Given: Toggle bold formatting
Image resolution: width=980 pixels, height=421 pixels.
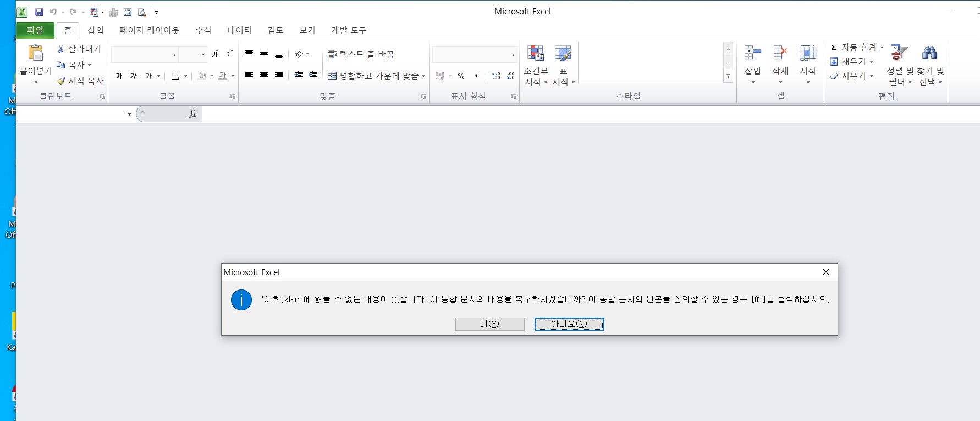Looking at the screenshot, I should tap(119, 76).
